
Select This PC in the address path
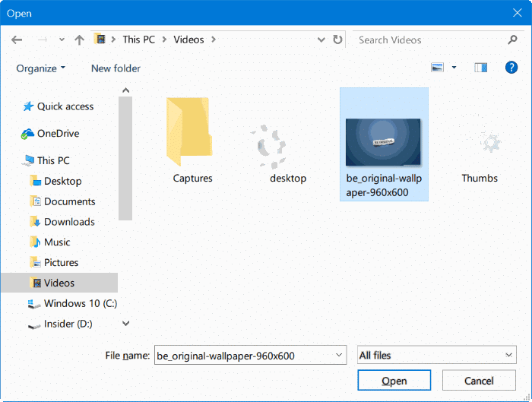(x=139, y=40)
